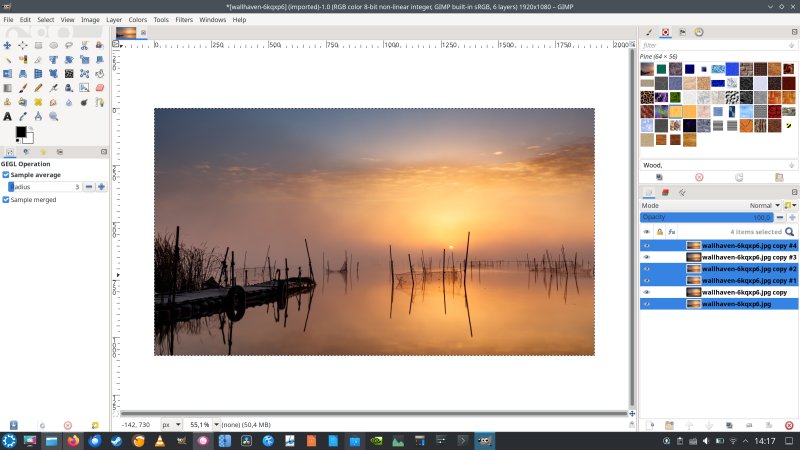Disable the Sample average checkbox
This screenshot has height=450, width=800.
coord(6,175)
